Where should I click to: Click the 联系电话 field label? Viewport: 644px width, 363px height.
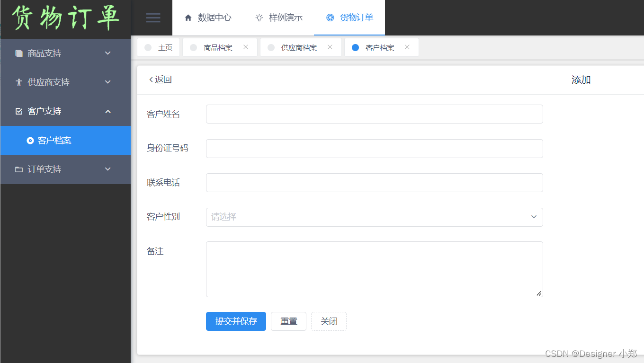[x=163, y=183]
